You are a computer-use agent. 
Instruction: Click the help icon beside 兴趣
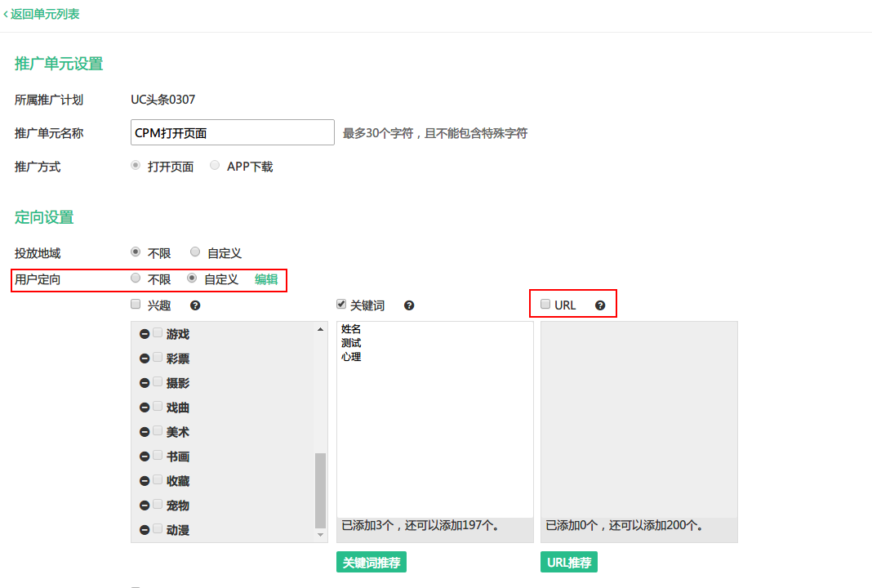tap(195, 305)
